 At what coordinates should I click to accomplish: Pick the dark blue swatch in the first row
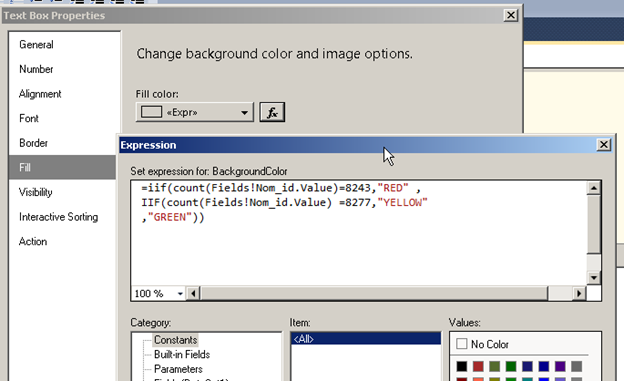(544, 366)
